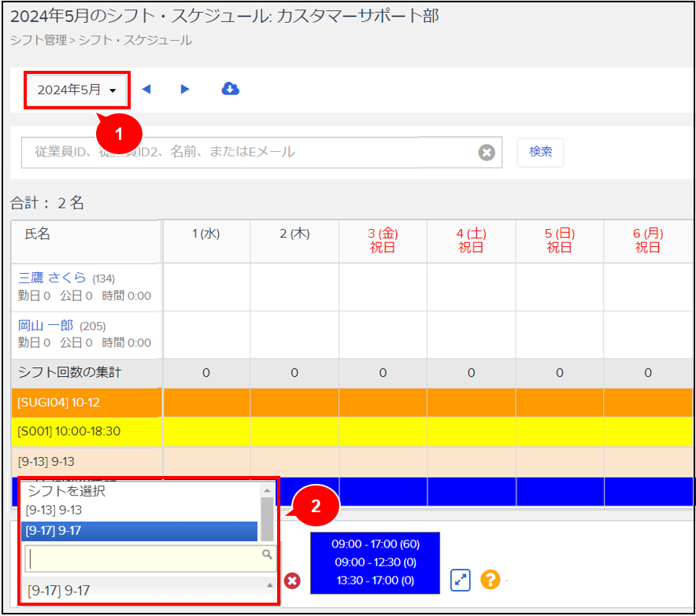
Task: Click the 検索 search button
Action: (x=540, y=152)
